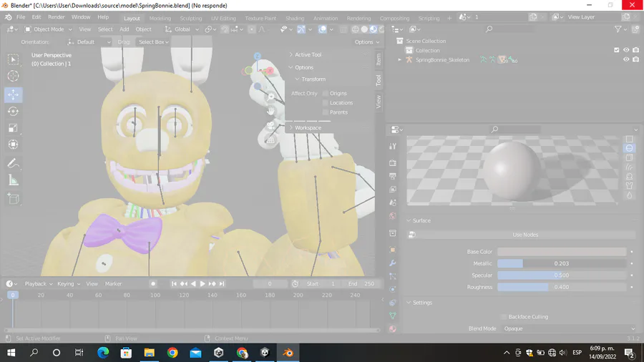The image size is (644, 362).
Task: Switch to the Sculpting workspace tab
Action: pos(191,18)
